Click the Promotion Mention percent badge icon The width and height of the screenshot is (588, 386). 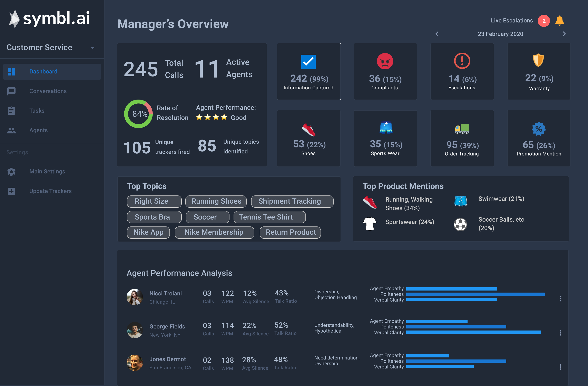538,129
